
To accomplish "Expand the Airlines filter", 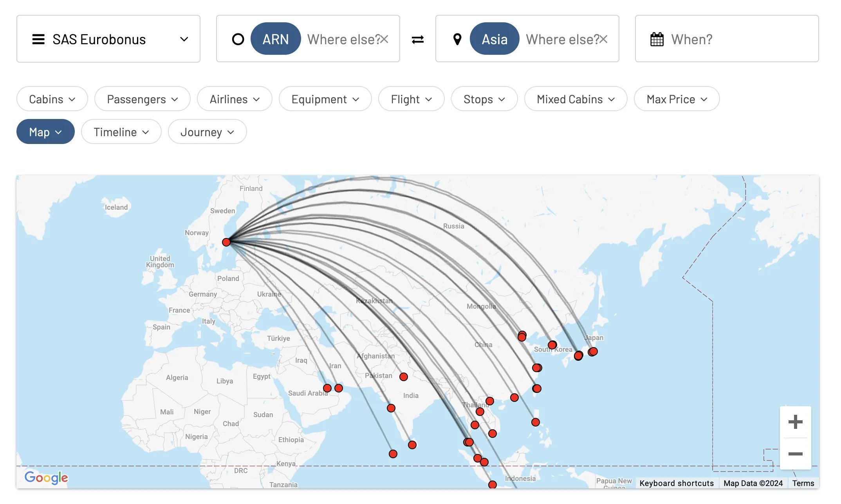I will 235,99.
